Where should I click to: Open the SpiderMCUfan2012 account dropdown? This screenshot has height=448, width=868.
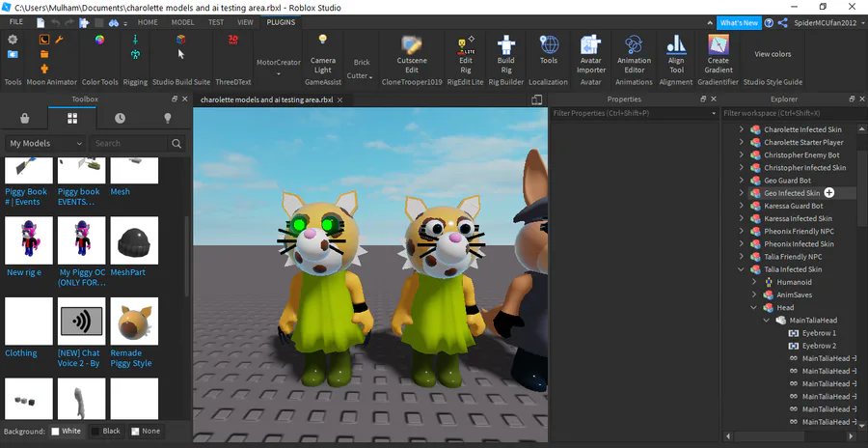[828, 23]
